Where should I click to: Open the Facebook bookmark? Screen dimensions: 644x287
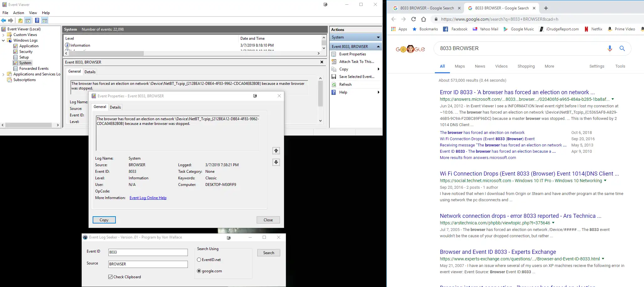pos(455,29)
